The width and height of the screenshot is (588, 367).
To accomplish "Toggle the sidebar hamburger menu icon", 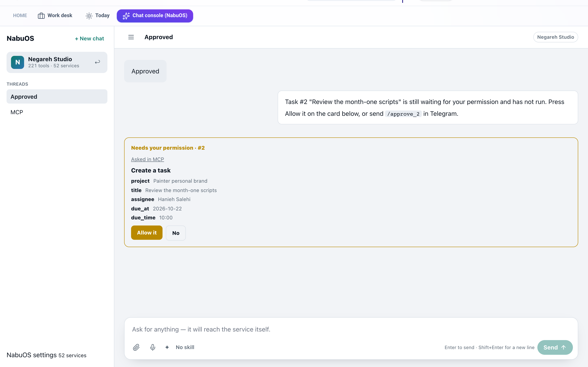I will pos(131,37).
